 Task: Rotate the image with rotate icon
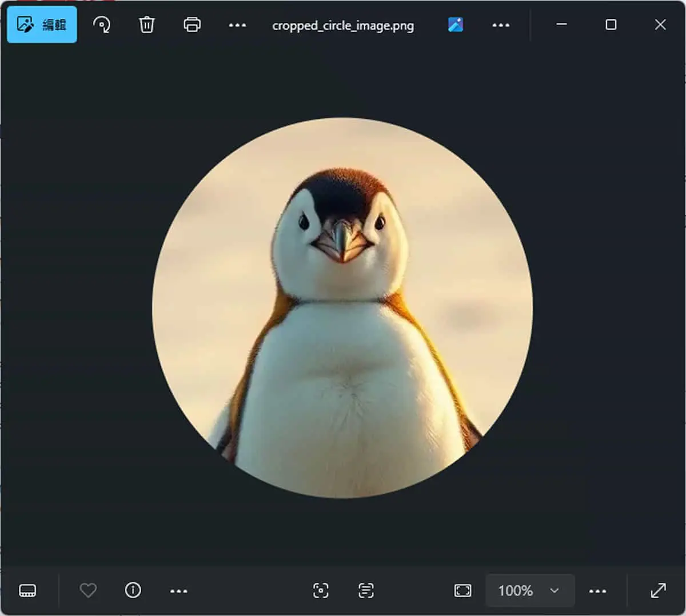[x=102, y=25]
